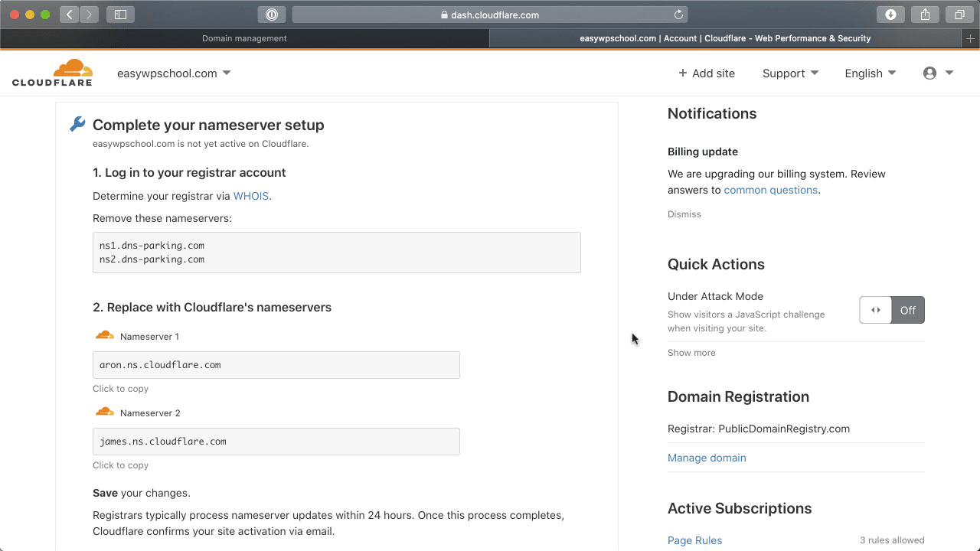Click the ns1.dns-parking.com nameserver text

[x=152, y=246]
